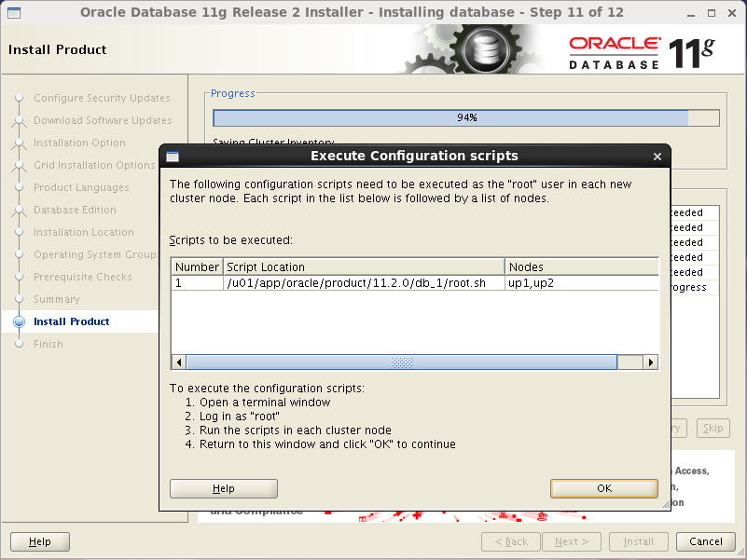
Task: Select Download Software Updates step
Action: point(103,120)
